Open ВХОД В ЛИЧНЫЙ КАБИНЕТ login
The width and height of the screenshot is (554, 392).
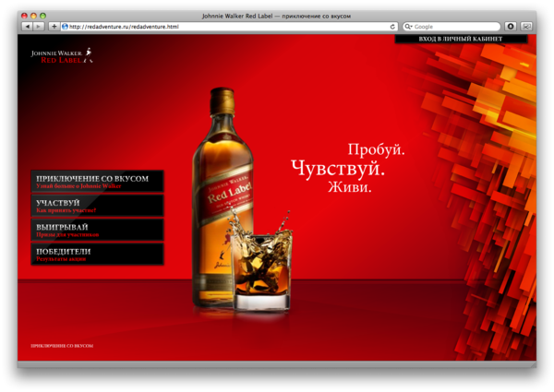(x=461, y=39)
